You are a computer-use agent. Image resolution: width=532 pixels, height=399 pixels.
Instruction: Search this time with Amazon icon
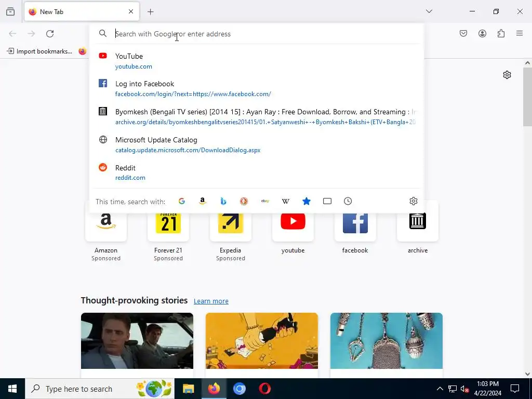tap(203, 201)
